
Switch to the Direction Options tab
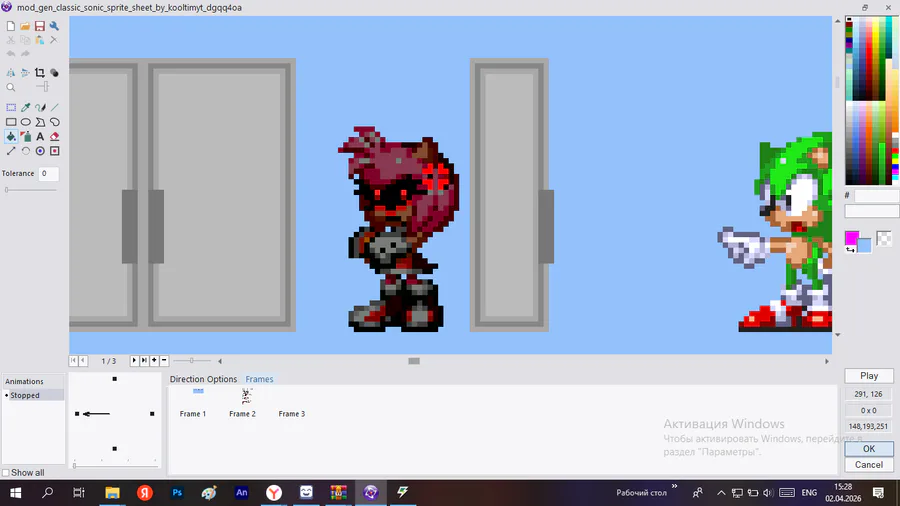tap(203, 379)
